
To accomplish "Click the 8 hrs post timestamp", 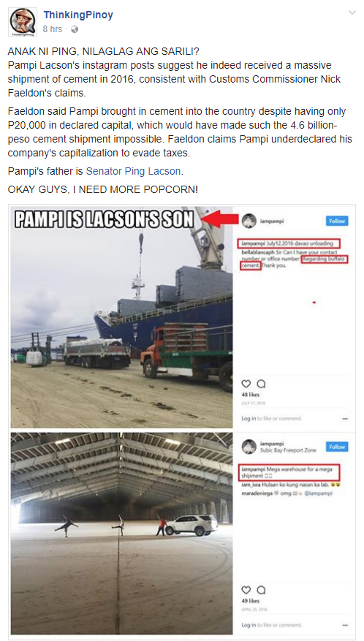I will click(x=53, y=29).
